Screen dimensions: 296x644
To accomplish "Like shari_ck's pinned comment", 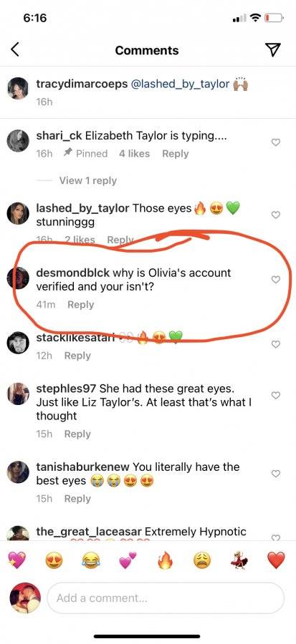I will [276, 142].
